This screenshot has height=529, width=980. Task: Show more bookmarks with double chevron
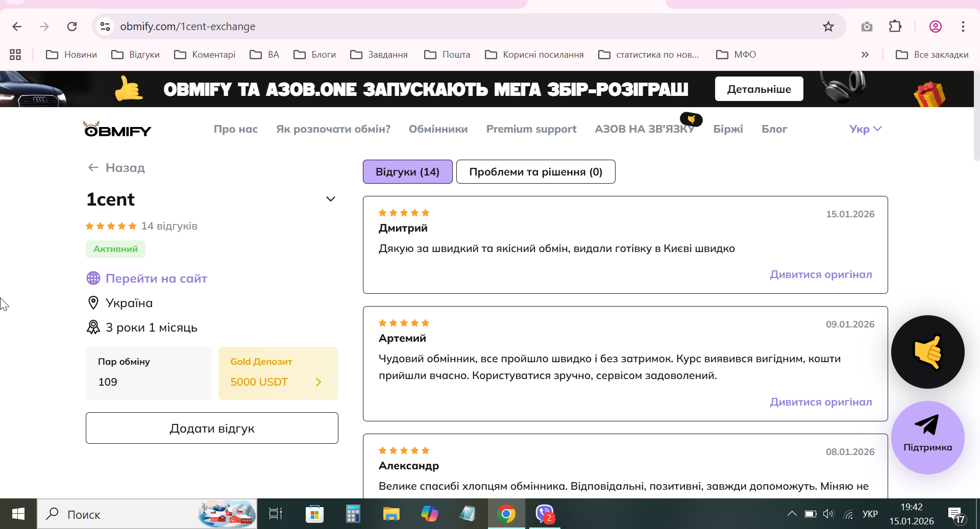[x=865, y=55]
